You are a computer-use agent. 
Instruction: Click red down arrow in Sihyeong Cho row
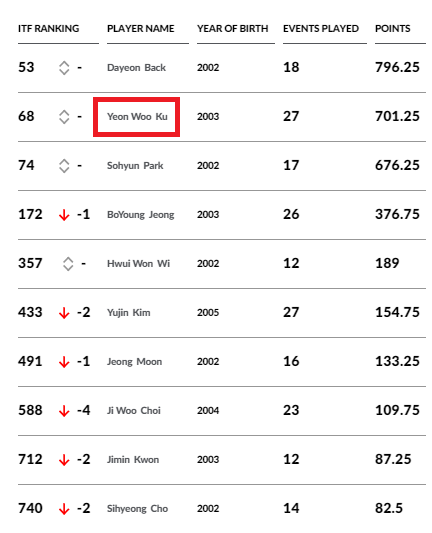[64, 509]
